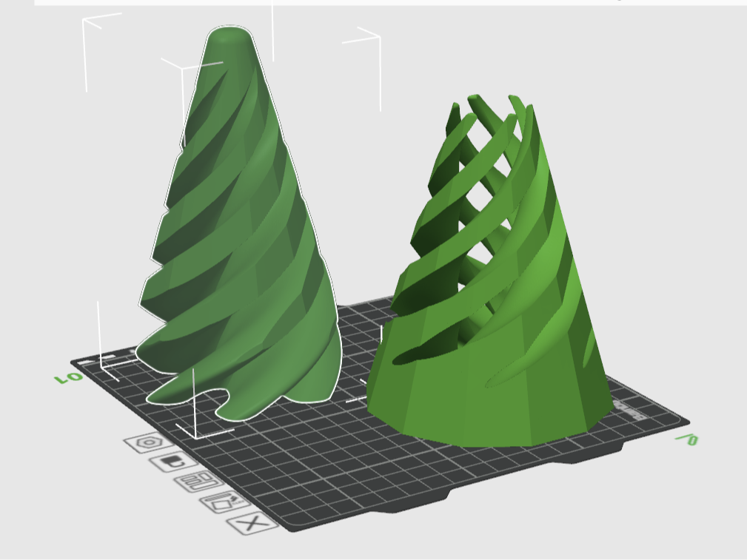Remove plate using the X icon
747x560 pixels.
[x=252, y=524]
